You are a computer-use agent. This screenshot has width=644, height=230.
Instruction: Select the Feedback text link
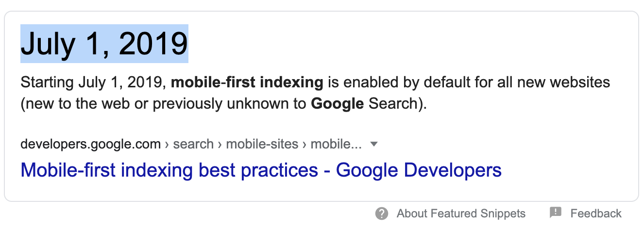click(595, 214)
